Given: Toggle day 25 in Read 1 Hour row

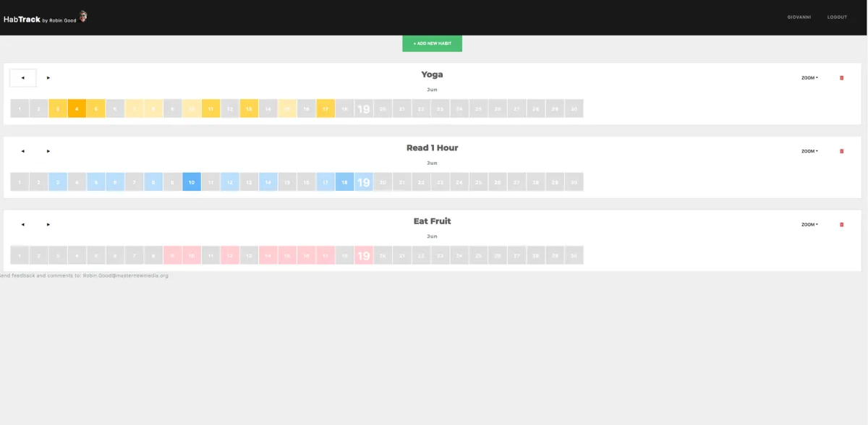Looking at the screenshot, I should coord(479,182).
